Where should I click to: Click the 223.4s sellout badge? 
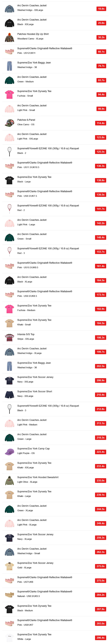click(100, 452)
